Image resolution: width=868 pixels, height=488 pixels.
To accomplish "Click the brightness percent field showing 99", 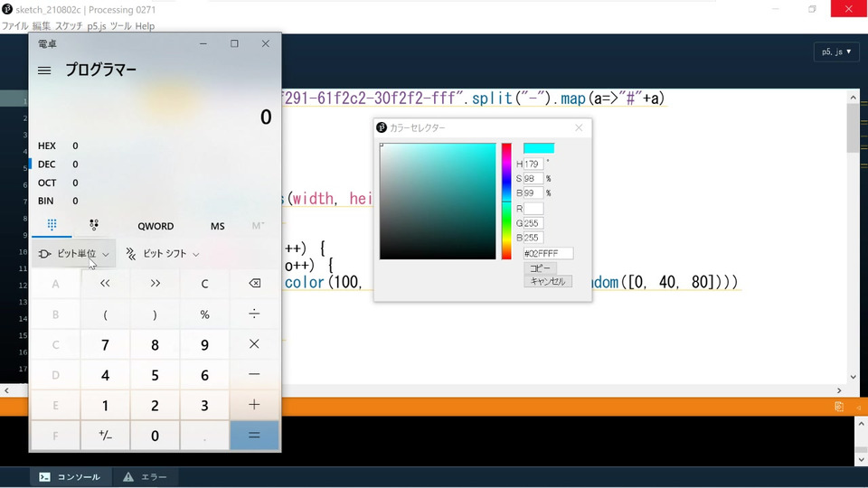I will [533, 192].
